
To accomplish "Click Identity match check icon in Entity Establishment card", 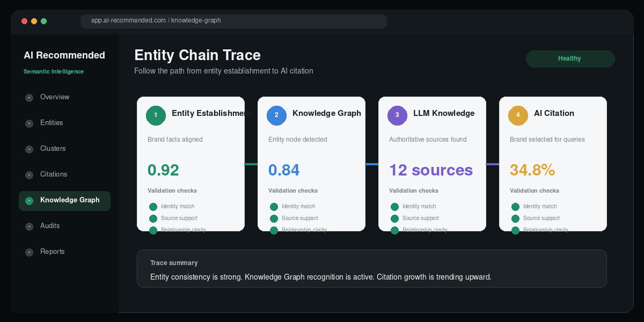I will (153, 207).
